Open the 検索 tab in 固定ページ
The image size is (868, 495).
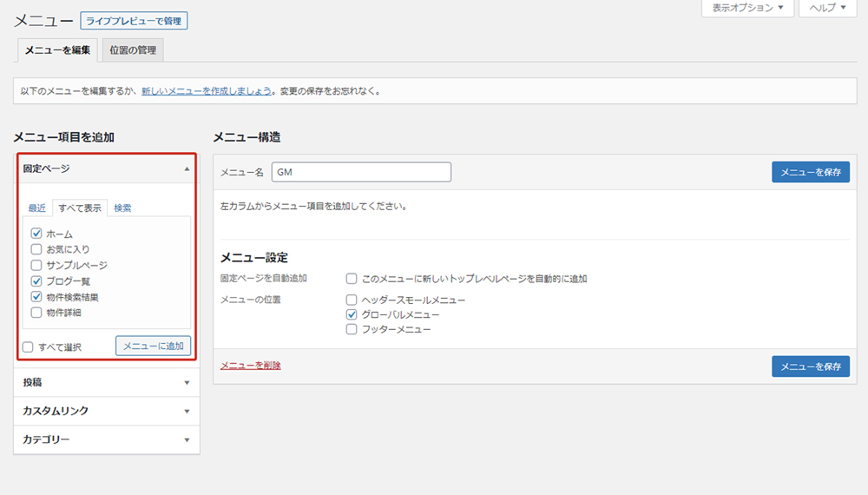coord(123,208)
